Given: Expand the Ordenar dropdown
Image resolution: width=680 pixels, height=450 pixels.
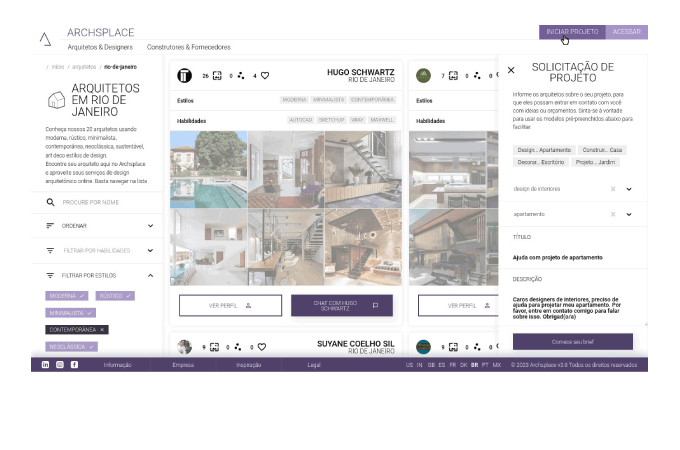Looking at the screenshot, I should tap(150, 225).
